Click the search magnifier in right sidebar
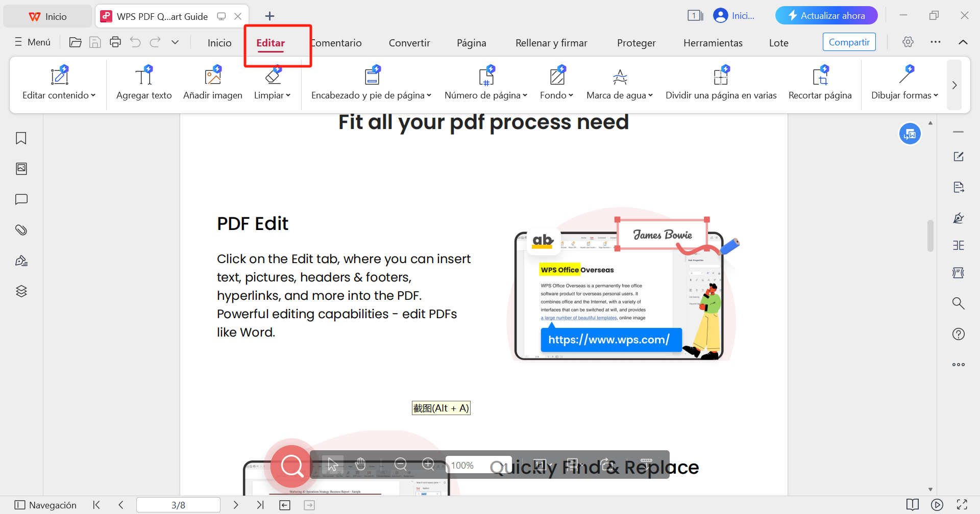 tap(959, 303)
